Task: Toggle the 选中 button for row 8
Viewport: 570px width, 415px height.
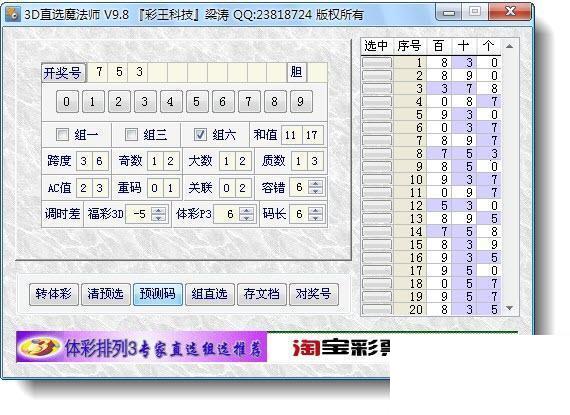Action: [x=377, y=154]
